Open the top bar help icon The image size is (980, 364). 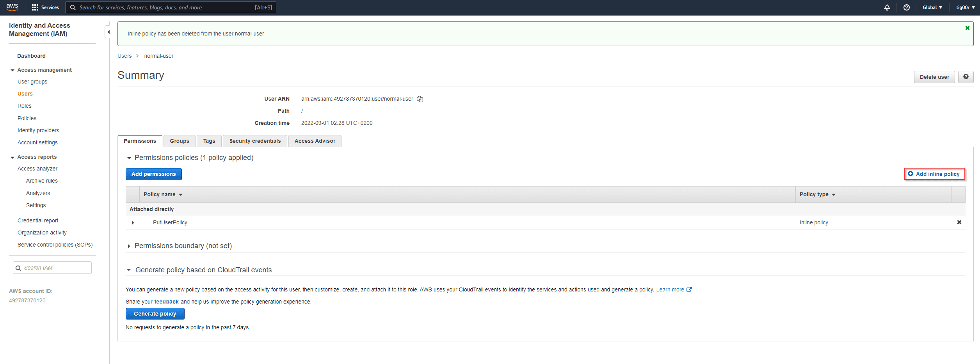tap(906, 7)
